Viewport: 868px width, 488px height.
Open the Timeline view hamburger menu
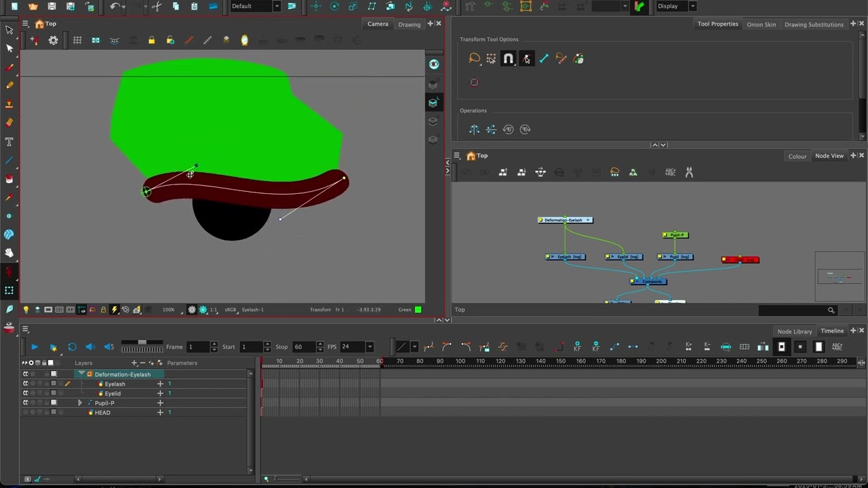coord(25,329)
